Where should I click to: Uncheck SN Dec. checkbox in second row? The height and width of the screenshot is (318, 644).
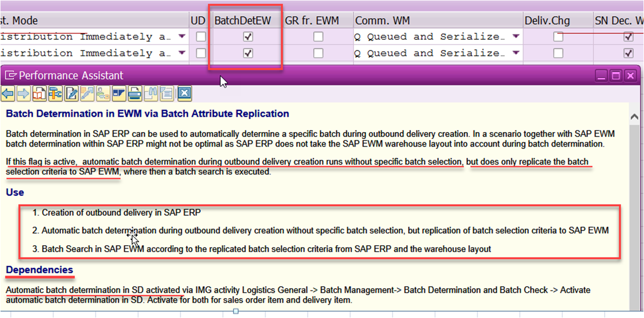[628, 53]
